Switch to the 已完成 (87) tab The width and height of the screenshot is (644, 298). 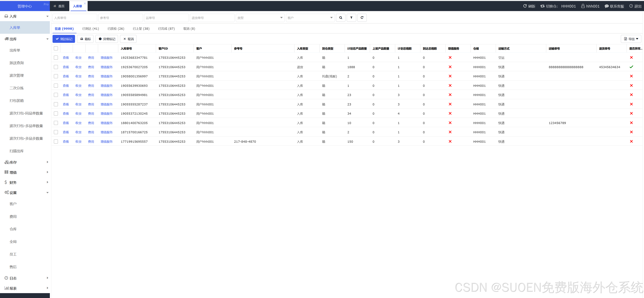tap(166, 29)
